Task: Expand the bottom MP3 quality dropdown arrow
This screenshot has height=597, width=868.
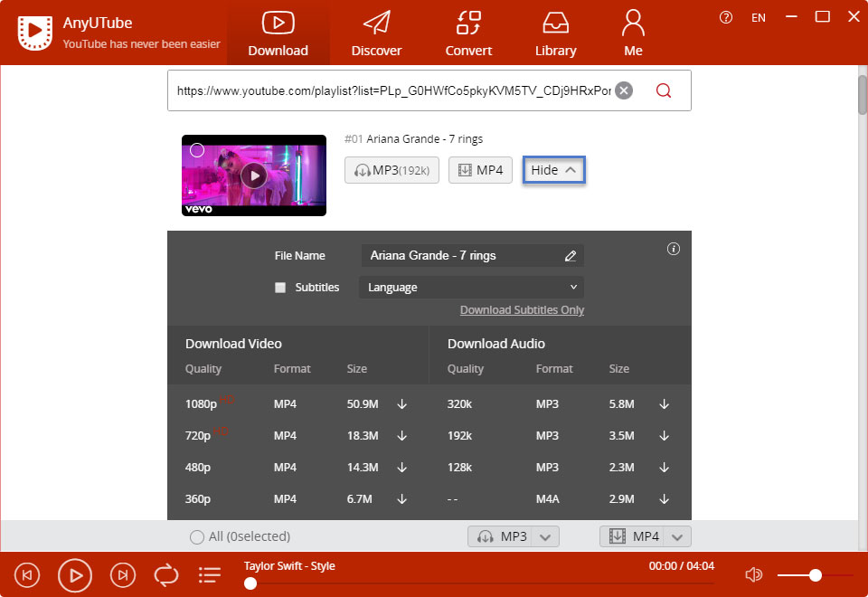Action: click(545, 536)
